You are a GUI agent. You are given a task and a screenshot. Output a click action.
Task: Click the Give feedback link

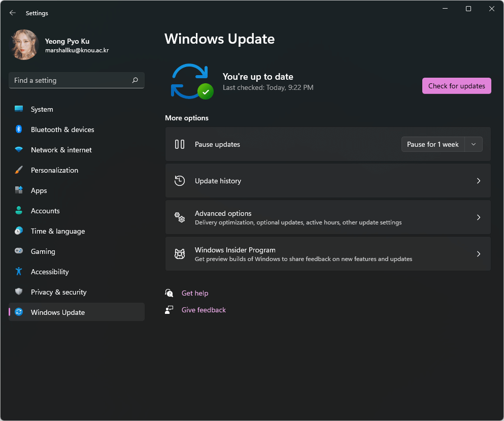(203, 310)
